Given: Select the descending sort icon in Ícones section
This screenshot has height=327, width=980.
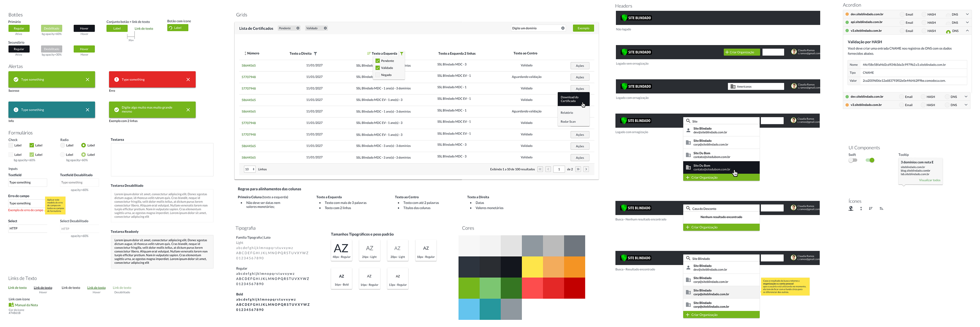Looking at the screenshot, I should coord(871,208).
